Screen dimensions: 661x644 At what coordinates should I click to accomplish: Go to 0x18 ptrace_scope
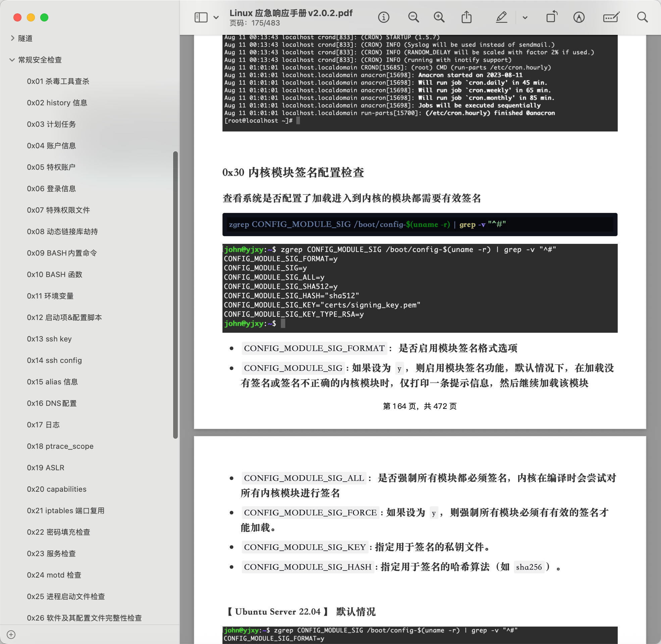click(60, 446)
